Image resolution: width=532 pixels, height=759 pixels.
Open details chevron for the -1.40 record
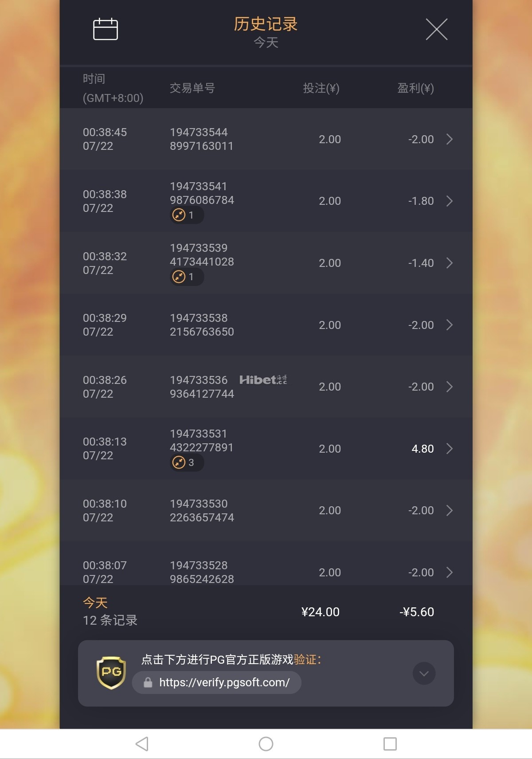click(450, 263)
